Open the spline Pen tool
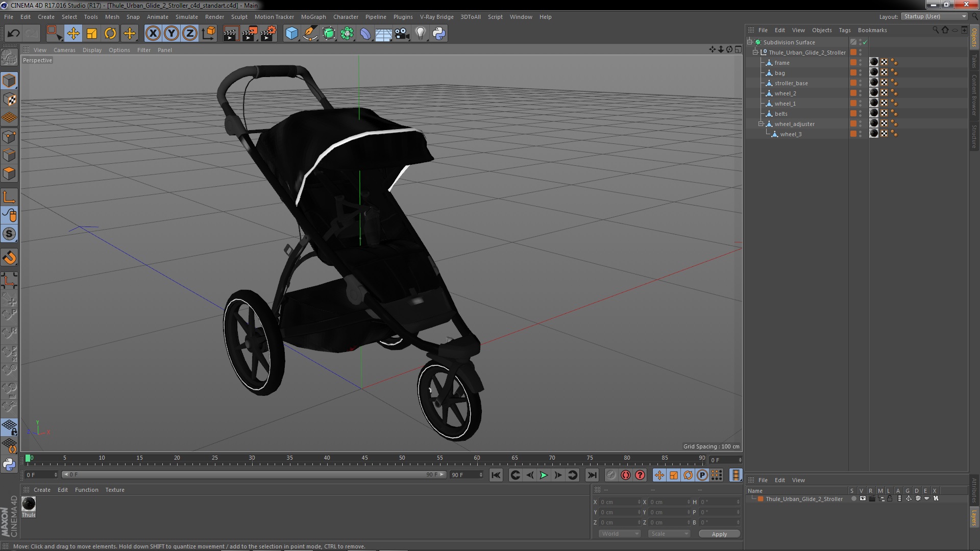This screenshot has height=551, width=980. 310,34
